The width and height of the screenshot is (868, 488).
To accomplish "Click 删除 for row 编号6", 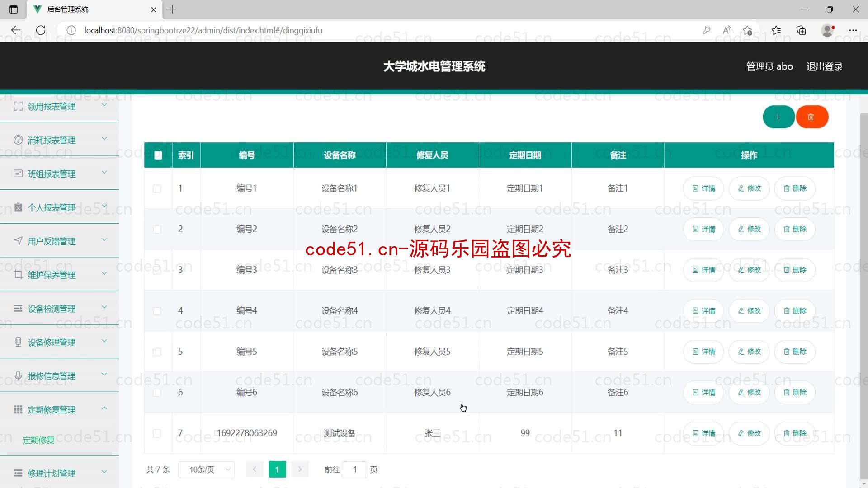I will (x=795, y=392).
